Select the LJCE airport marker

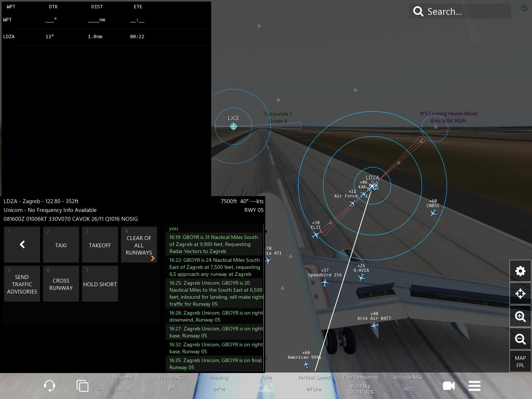(233, 127)
